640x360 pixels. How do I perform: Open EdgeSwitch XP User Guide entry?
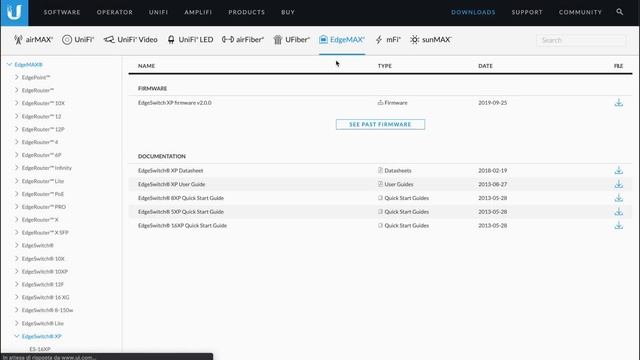click(x=171, y=184)
